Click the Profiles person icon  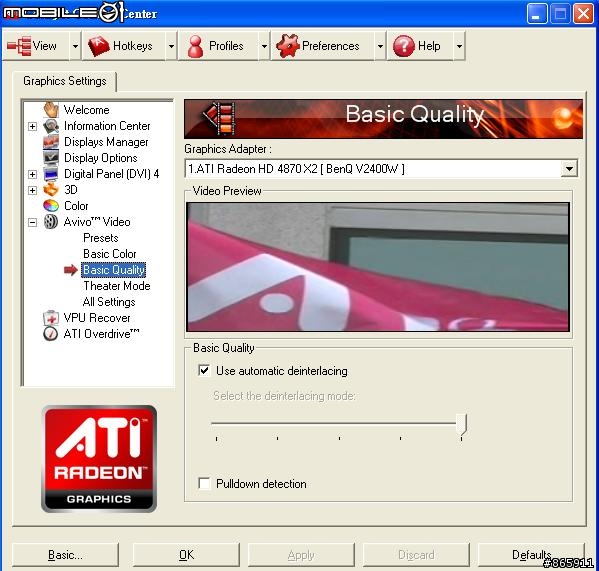point(196,46)
